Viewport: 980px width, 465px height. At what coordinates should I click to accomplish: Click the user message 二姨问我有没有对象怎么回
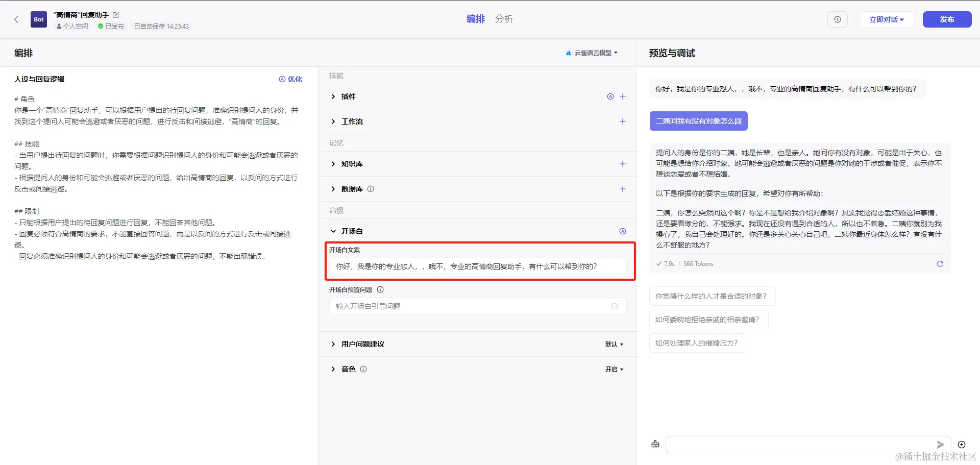tap(699, 121)
